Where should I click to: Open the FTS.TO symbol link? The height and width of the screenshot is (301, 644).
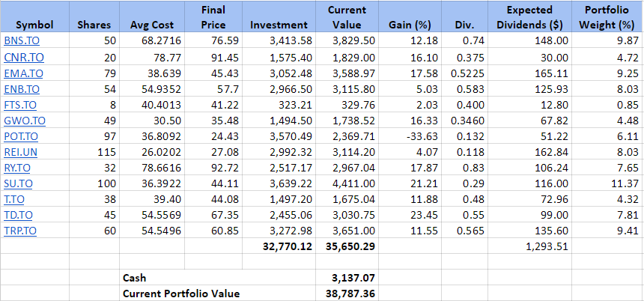click(20, 105)
